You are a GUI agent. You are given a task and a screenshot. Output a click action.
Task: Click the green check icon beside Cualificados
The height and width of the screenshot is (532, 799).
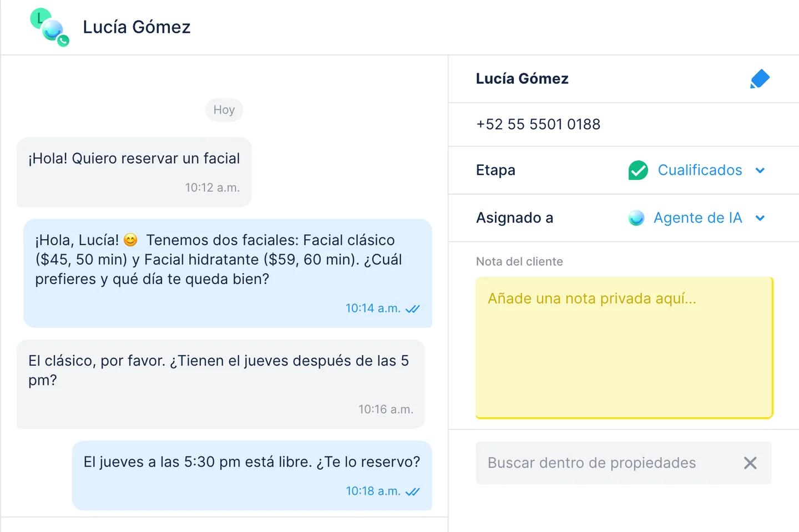click(638, 170)
